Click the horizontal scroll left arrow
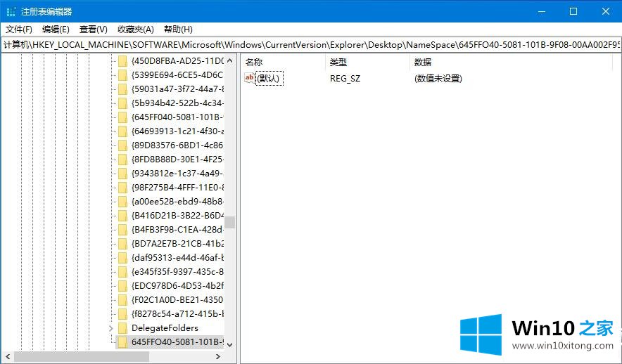Viewport: 622px width, 364px height. coord(8,356)
